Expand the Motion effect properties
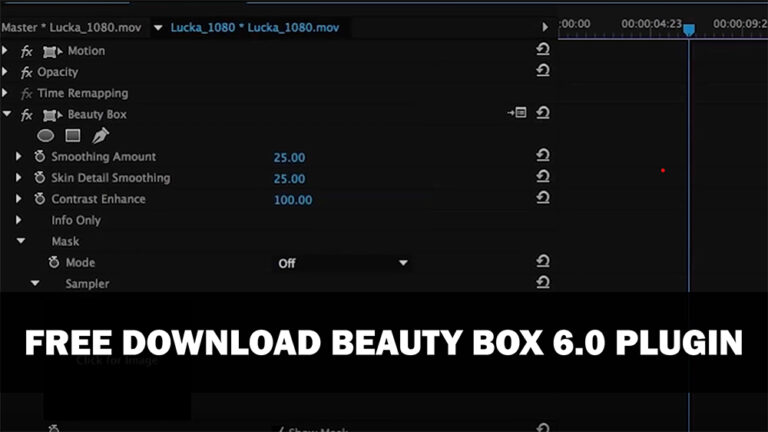Viewport: 768px width, 432px height. 5,50
